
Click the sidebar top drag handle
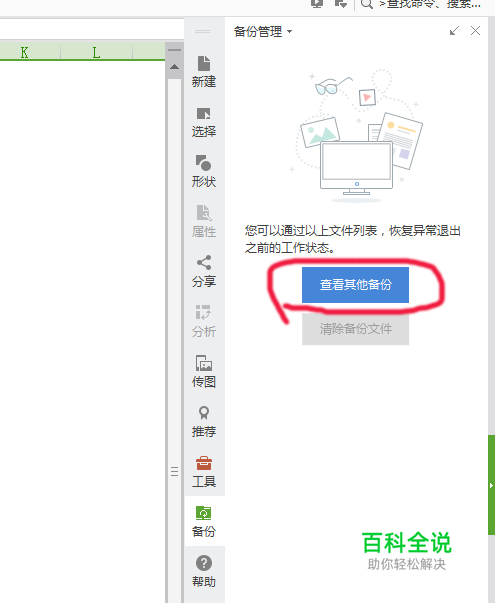click(x=202, y=32)
